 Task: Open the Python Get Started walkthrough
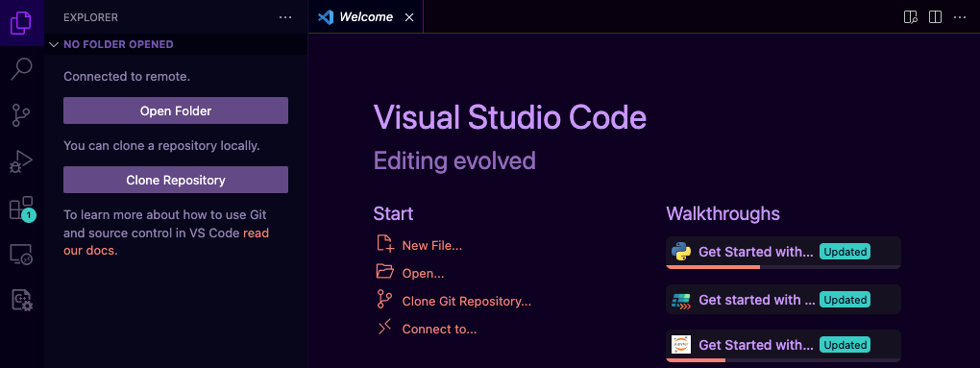(783, 253)
